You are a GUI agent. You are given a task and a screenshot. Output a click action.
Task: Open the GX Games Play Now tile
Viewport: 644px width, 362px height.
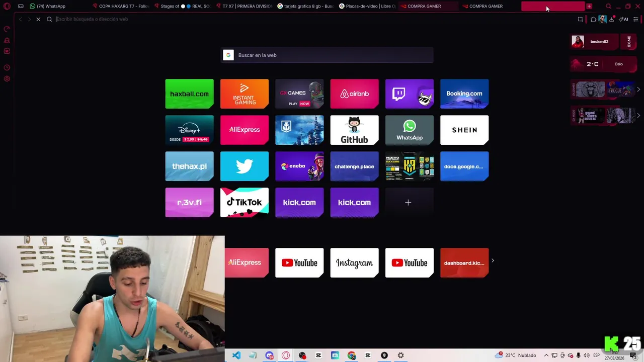click(299, 94)
